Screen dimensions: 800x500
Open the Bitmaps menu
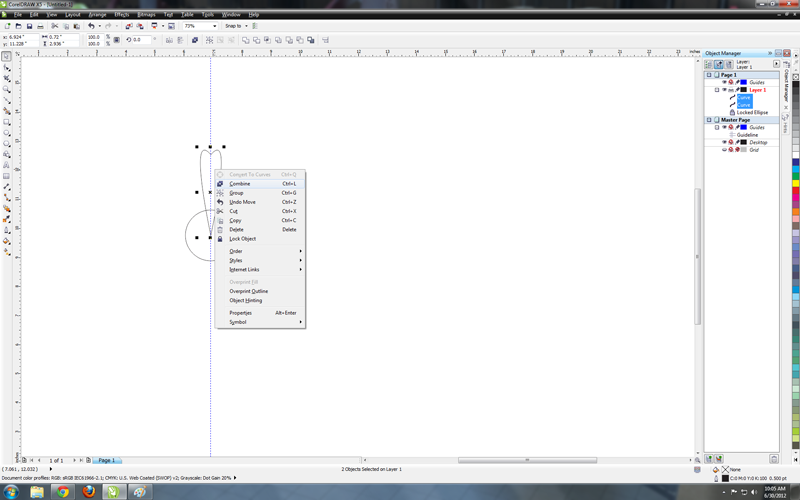pos(146,15)
